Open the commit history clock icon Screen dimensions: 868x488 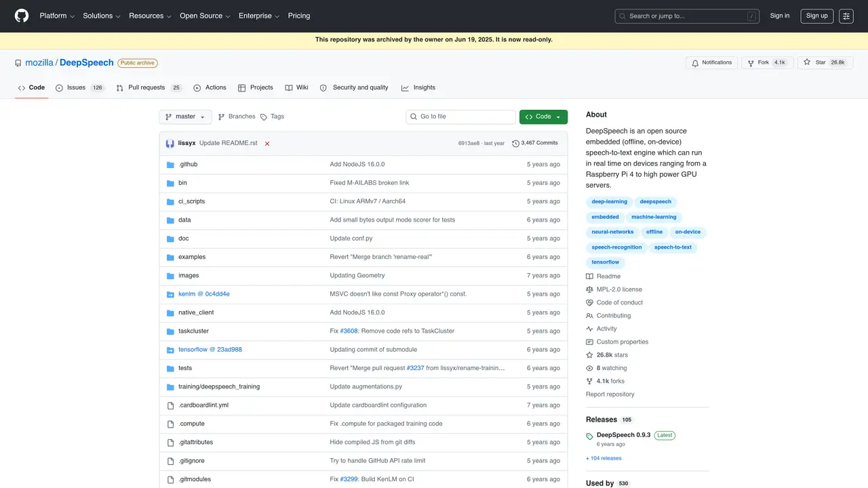[x=515, y=143]
